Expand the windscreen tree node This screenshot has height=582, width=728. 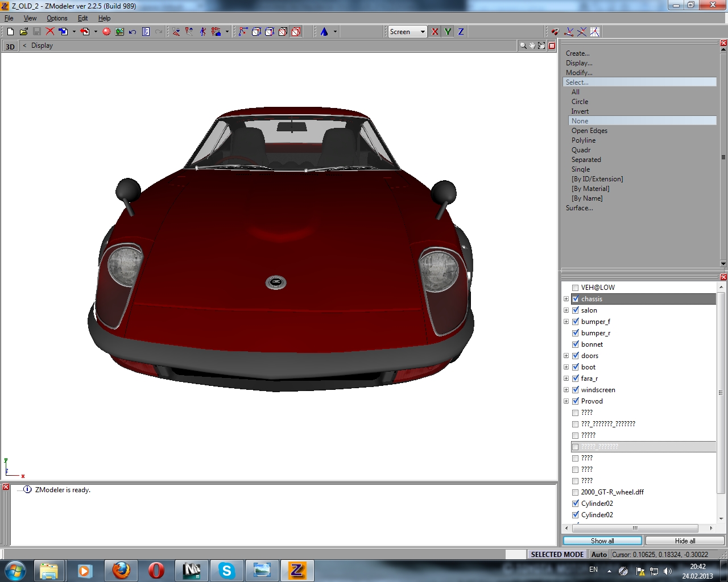pyautogui.click(x=566, y=390)
